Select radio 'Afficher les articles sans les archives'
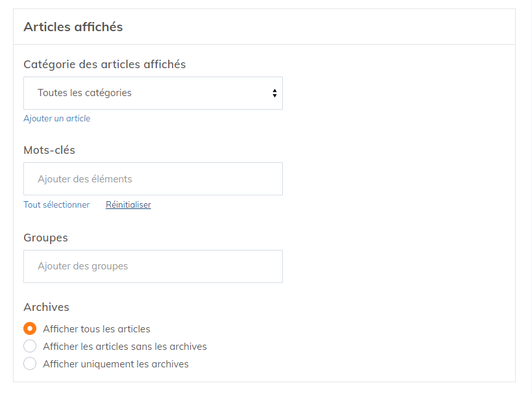Viewport: 532px width, 394px height. click(30, 346)
